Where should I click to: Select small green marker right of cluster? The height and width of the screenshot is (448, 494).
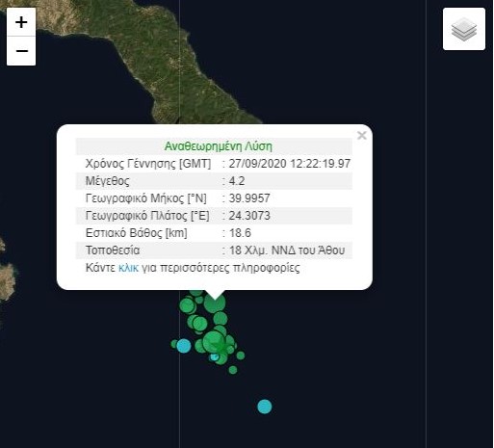pos(241,356)
